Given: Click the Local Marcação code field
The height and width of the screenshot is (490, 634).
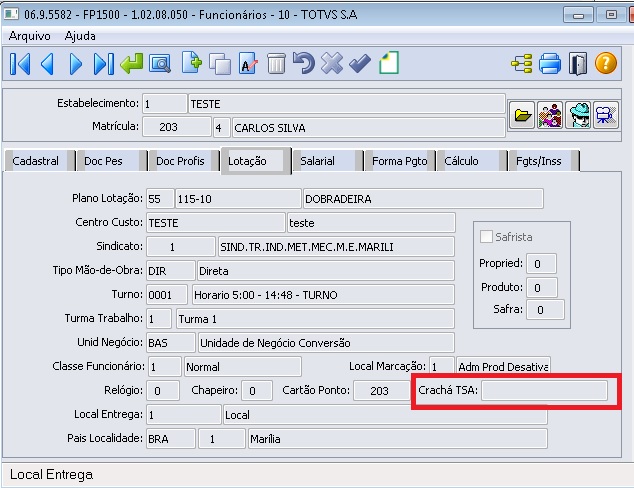Looking at the screenshot, I should pyautogui.click(x=441, y=366).
